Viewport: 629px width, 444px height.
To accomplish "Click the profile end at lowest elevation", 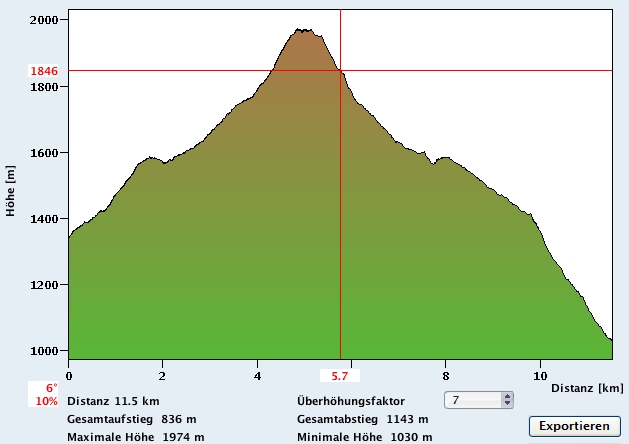I will point(610,339).
